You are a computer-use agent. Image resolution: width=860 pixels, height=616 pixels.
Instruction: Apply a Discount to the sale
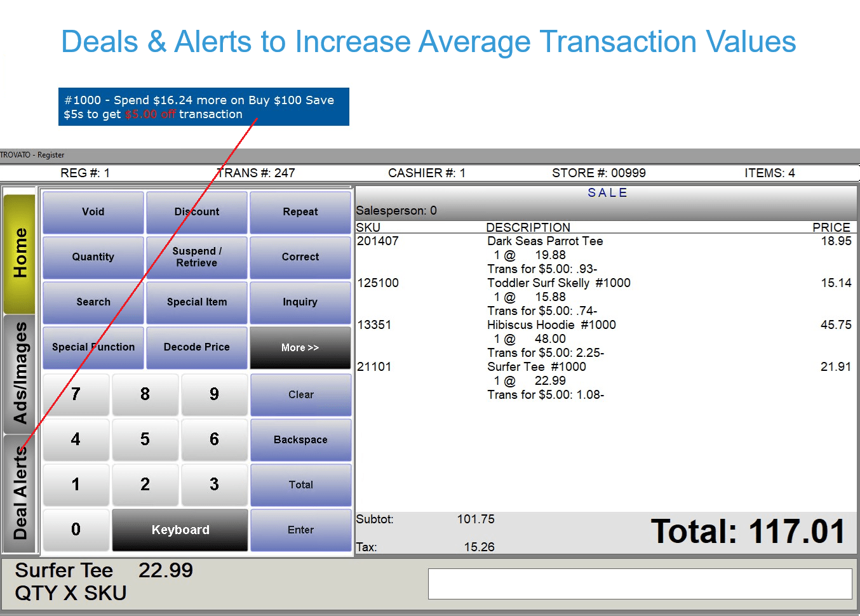[x=197, y=211]
